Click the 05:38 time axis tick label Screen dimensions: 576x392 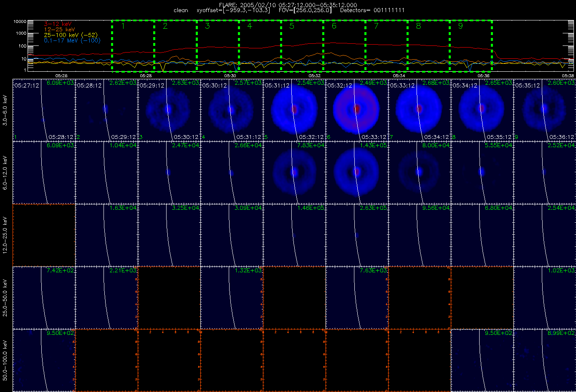coord(568,76)
